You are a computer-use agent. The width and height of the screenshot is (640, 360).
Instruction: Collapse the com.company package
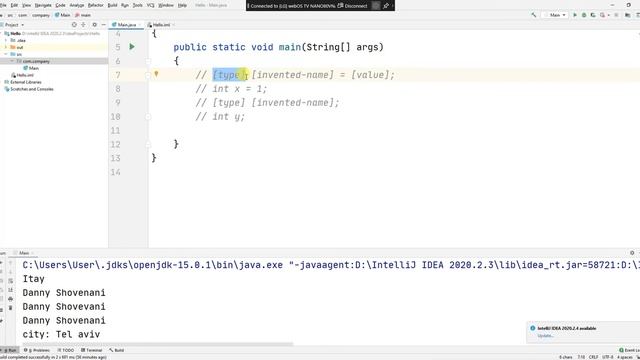tap(12, 61)
